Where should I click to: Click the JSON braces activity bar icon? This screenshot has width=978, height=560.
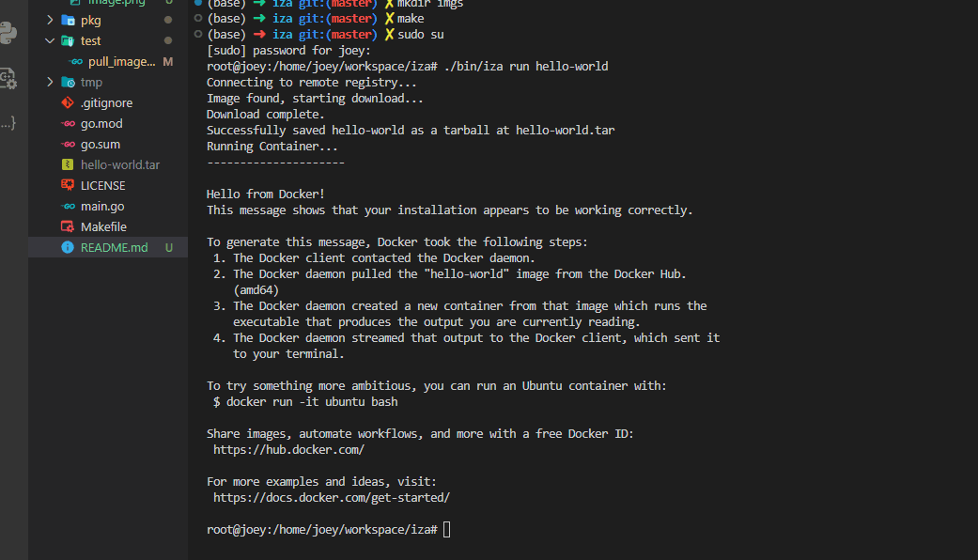coord(8,122)
